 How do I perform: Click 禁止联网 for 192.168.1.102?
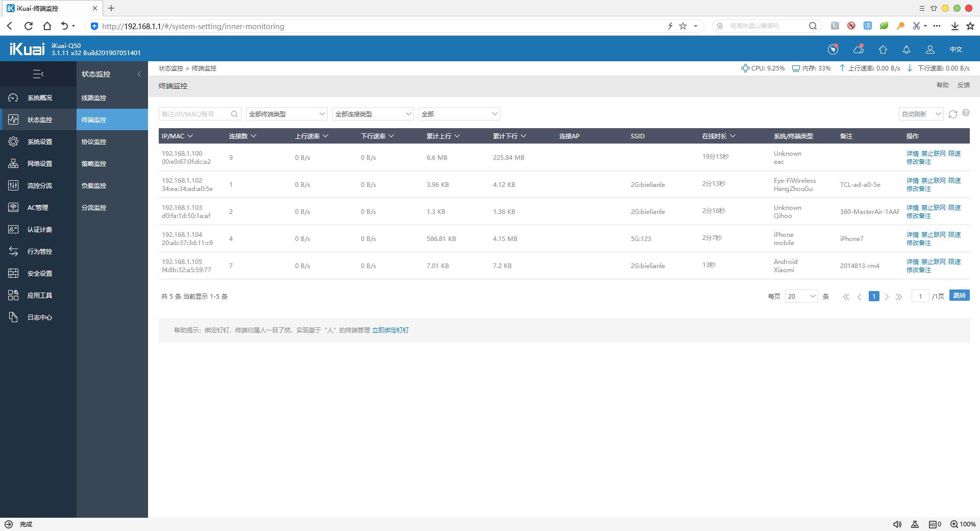click(933, 180)
